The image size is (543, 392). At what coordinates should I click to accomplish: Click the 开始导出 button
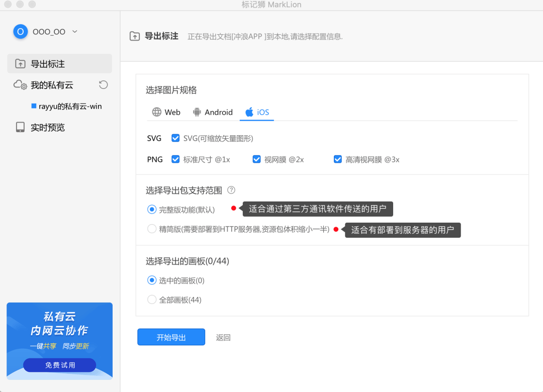pos(171,337)
